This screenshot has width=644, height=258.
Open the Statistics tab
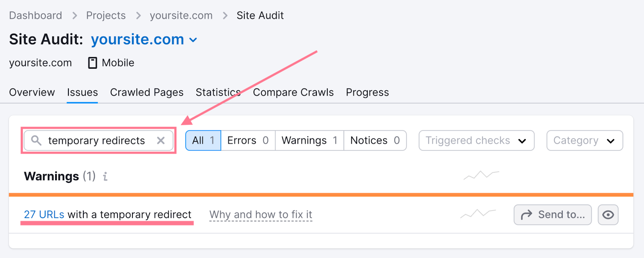218,92
